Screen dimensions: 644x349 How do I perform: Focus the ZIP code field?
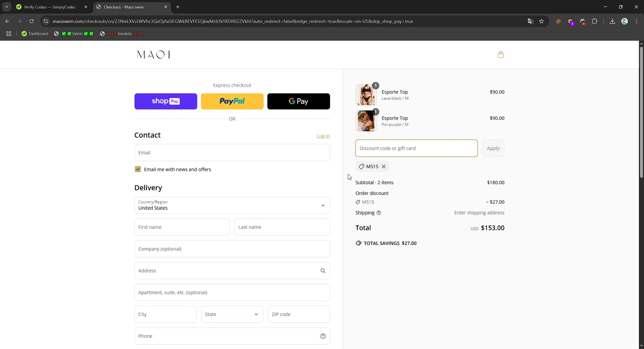[299, 314]
